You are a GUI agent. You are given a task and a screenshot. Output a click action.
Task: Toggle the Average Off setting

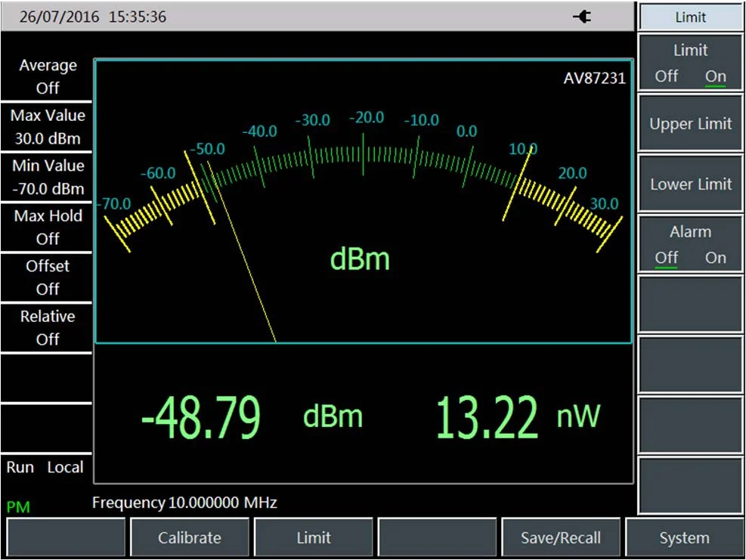(x=47, y=77)
